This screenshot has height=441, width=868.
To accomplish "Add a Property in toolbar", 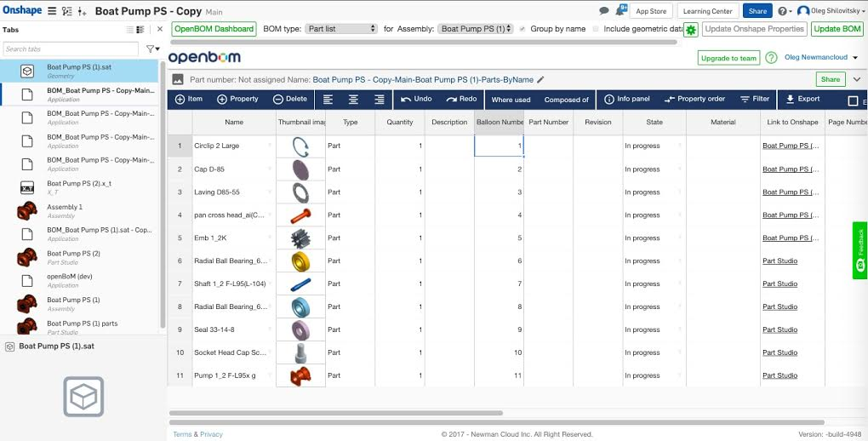I will pos(238,99).
